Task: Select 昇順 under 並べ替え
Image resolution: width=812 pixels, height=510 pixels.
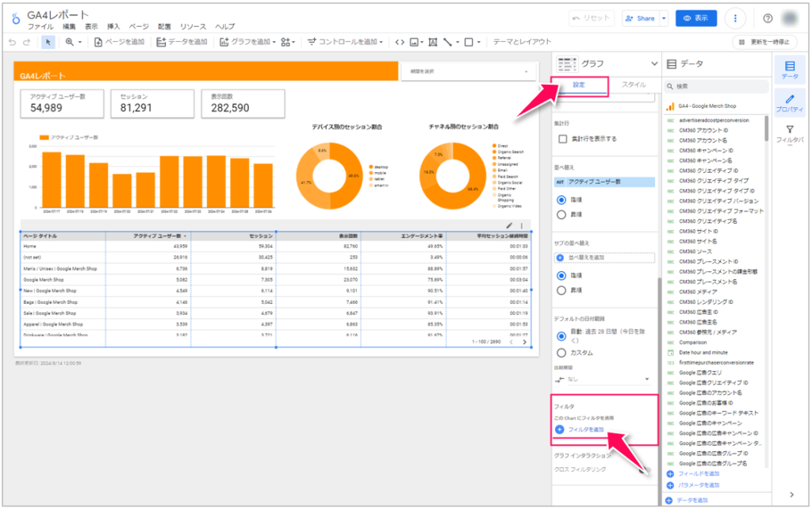Action: tap(561, 214)
